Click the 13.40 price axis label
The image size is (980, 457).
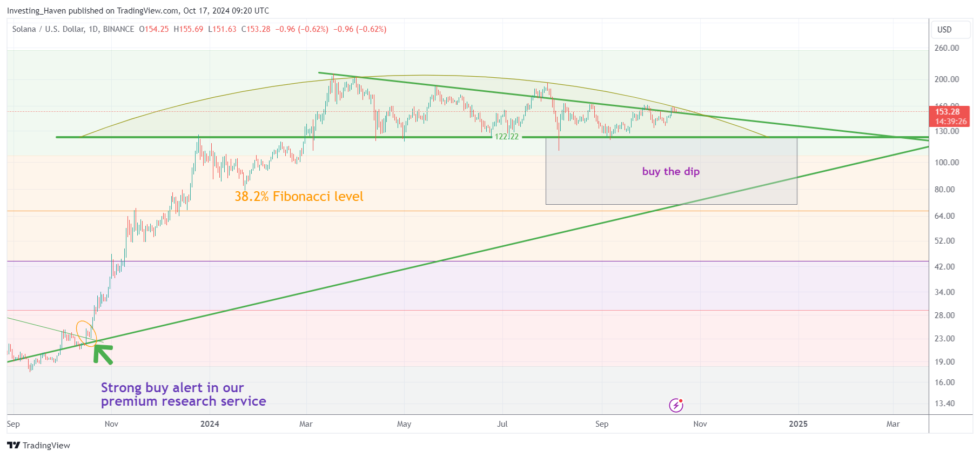tap(945, 404)
